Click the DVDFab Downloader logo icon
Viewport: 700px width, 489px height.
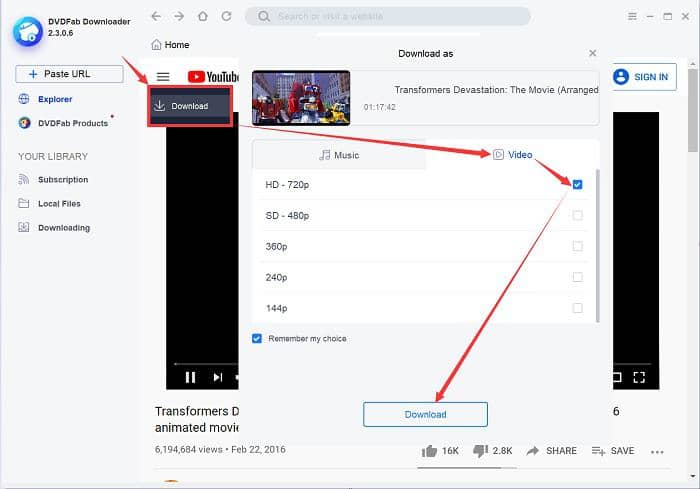[28, 31]
